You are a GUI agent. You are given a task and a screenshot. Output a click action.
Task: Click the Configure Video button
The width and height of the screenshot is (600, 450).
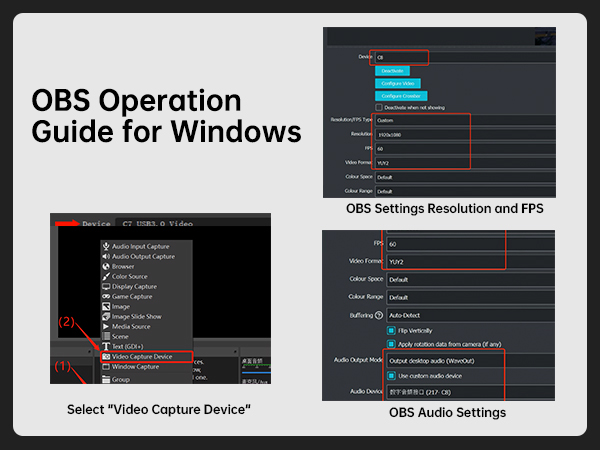[398, 83]
